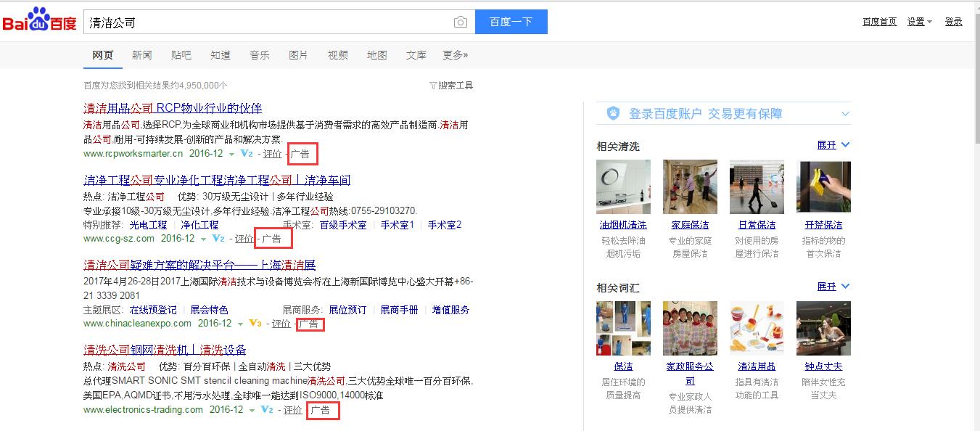Switch to the 音乐 tab
This screenshot has height=431, width=980.
[x=260, y=55]
